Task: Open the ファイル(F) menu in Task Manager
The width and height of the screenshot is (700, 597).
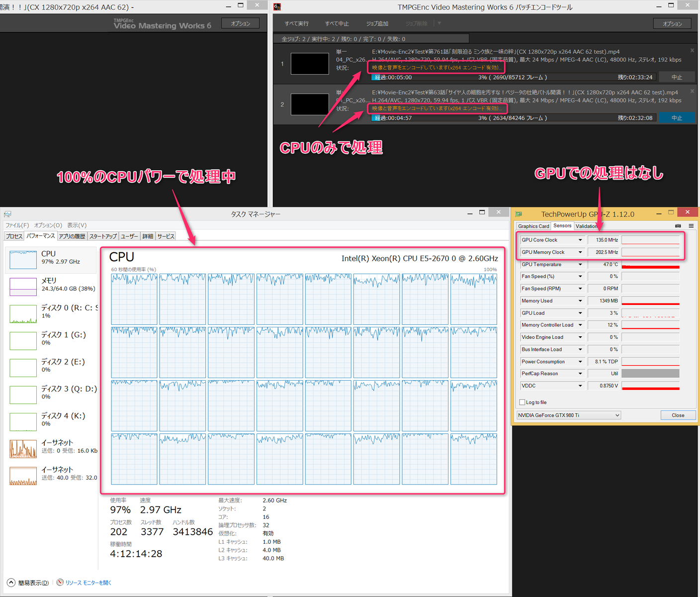Action: 17,225
